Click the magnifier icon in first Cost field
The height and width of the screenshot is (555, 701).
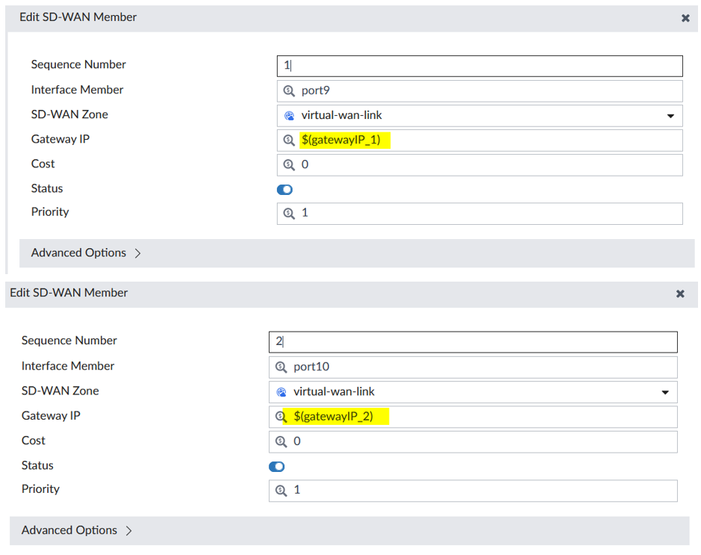290,165
